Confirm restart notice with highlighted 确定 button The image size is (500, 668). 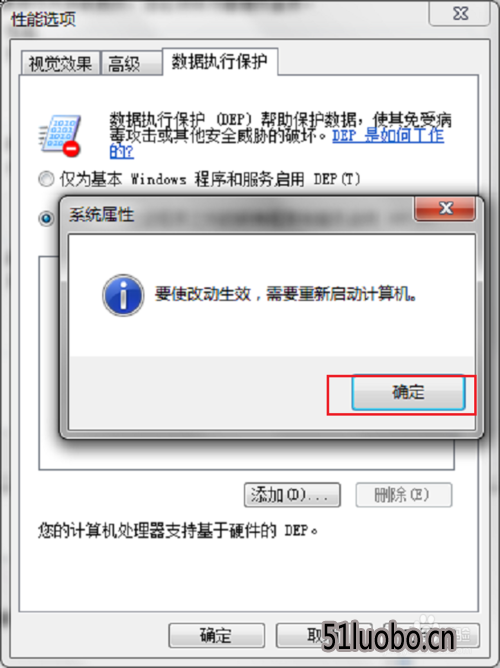(x=408, y=392)
